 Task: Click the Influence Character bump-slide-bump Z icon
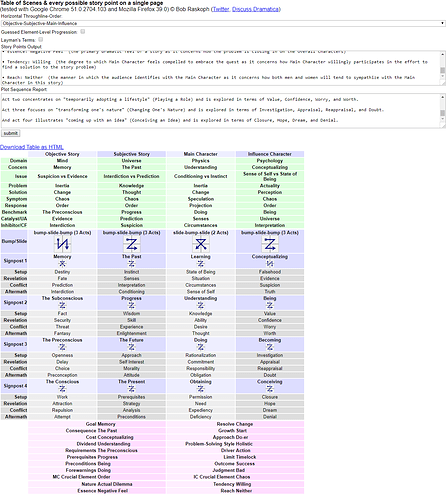[x=270, y=244]
